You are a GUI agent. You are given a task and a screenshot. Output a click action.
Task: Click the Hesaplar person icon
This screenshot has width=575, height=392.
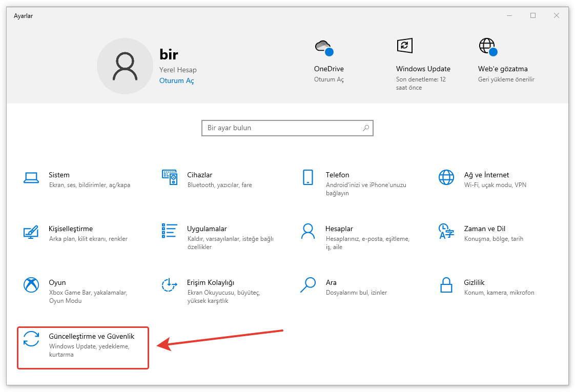click(307, 231)
